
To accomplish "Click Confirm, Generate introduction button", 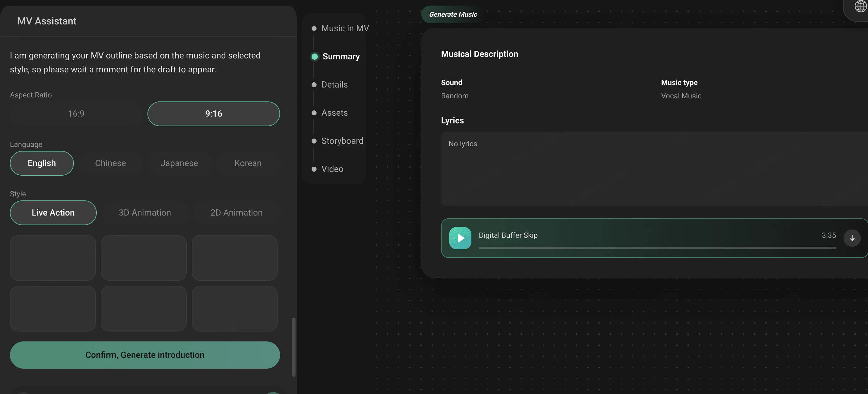I will coord(145,355).
